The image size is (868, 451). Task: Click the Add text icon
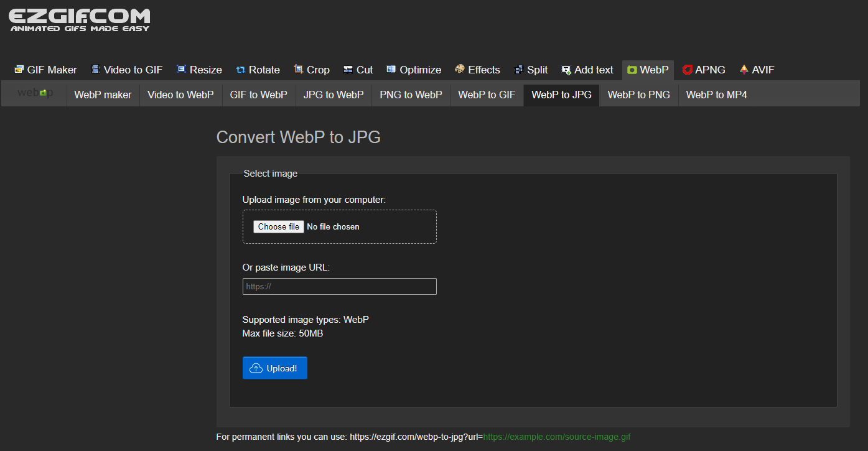pos(566,70)
